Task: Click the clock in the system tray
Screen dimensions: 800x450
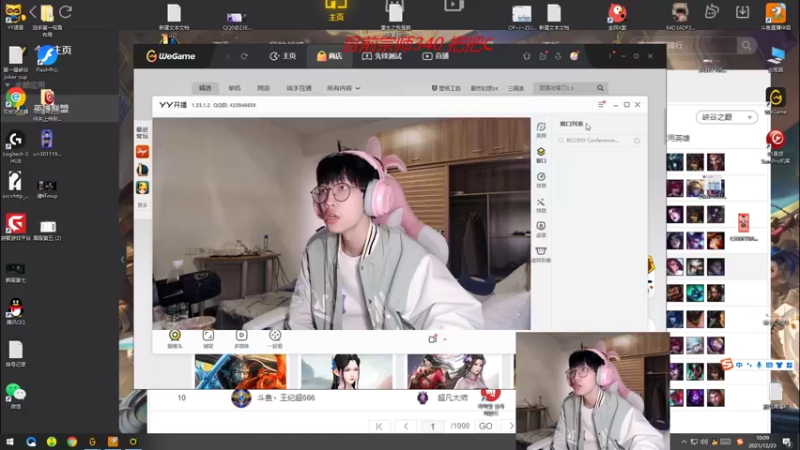Action: tap(763, 442)
